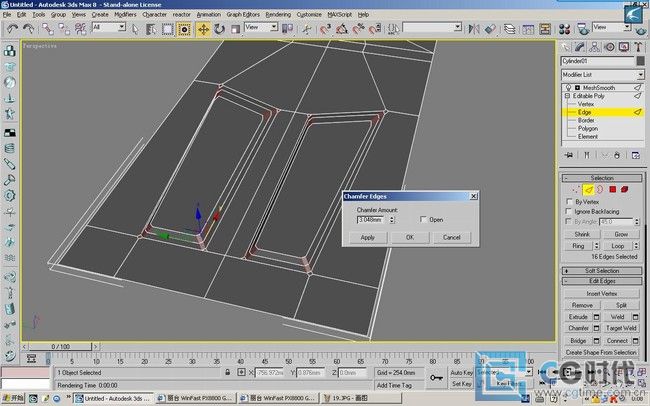Choose the Select Object arrow tool

tap(135, 29)
